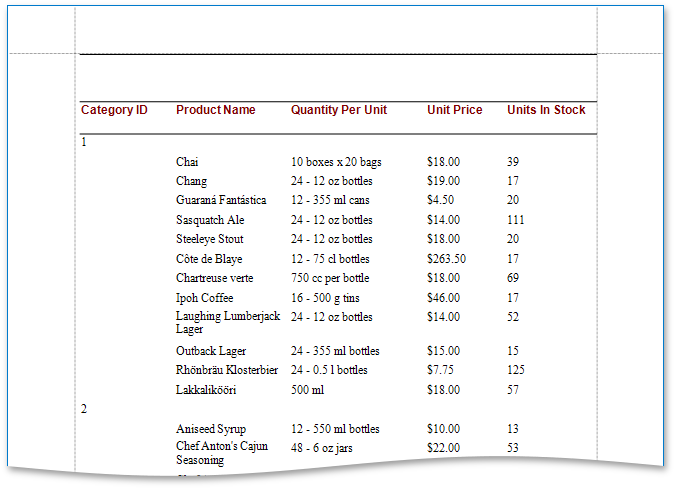
Task: Select the $7.75 unit price cell
Action: [440, 370]
